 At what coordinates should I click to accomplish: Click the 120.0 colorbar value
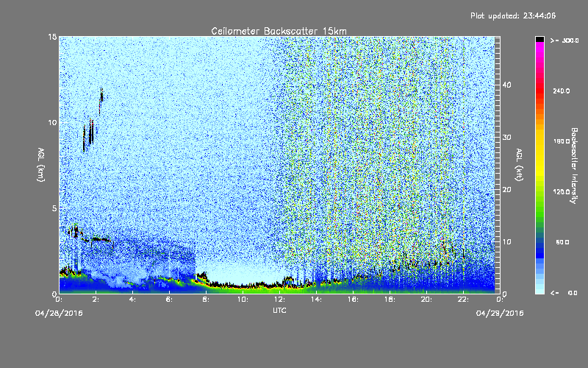(x=562, y=191)
